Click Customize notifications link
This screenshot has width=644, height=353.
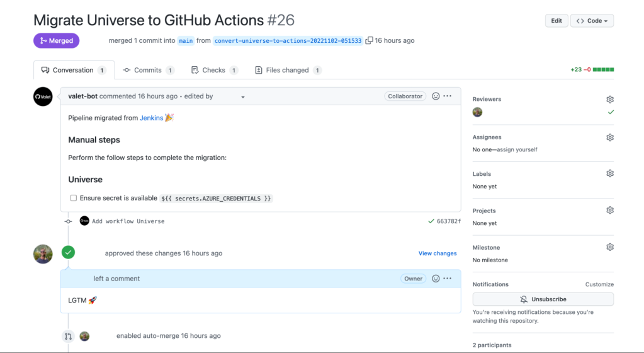click(x=599, y=284)
